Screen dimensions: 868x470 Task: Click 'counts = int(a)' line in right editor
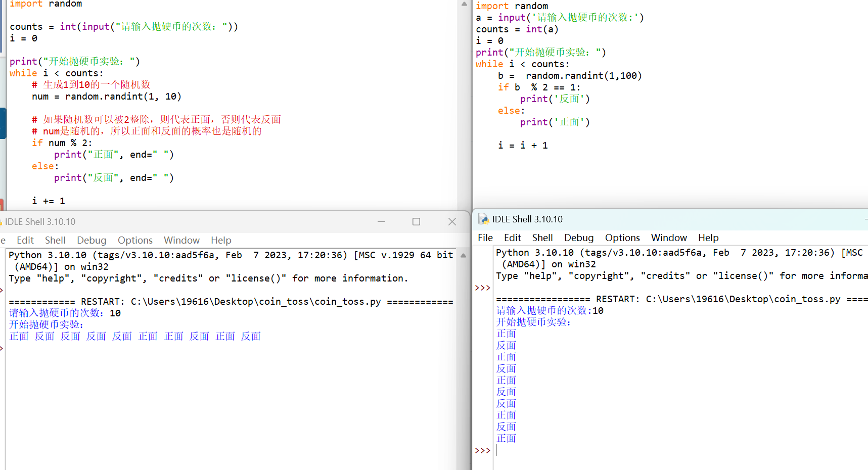pyautogui.click(x=517, y=29)
